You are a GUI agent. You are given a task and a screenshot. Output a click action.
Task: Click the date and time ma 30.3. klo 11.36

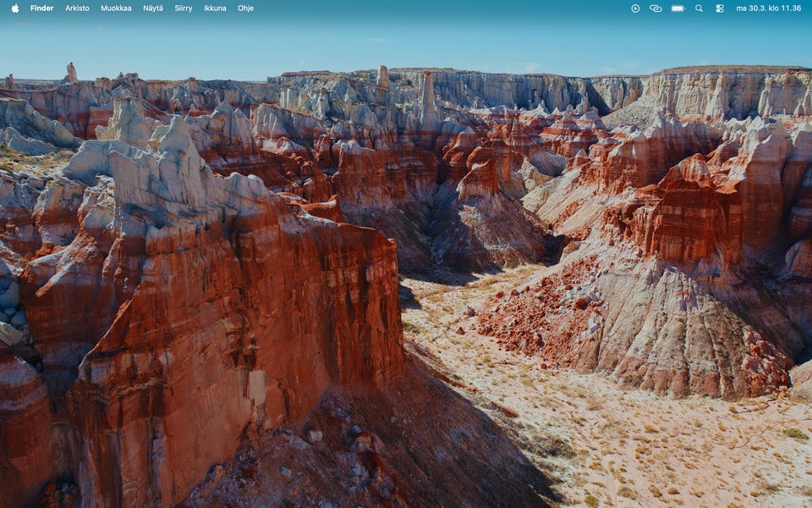pos(769,8)
